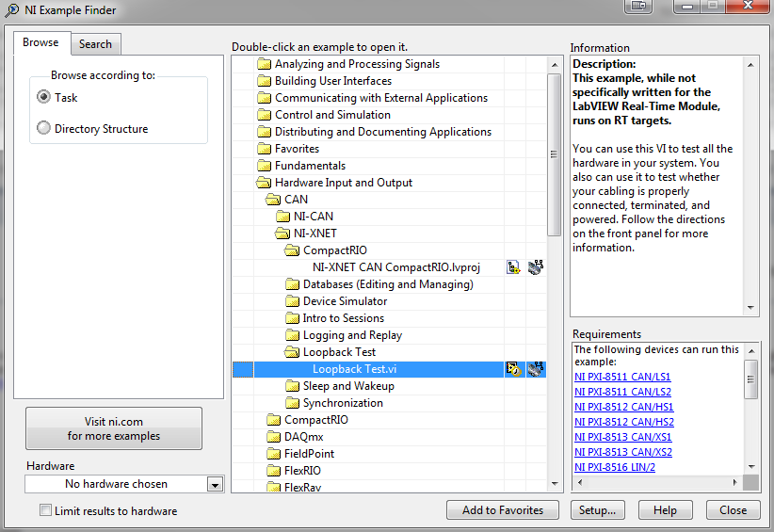This screenshot has height=532, width=774.
Task: Select the Control and Simulation entry
Action: (x=332, y=115)
